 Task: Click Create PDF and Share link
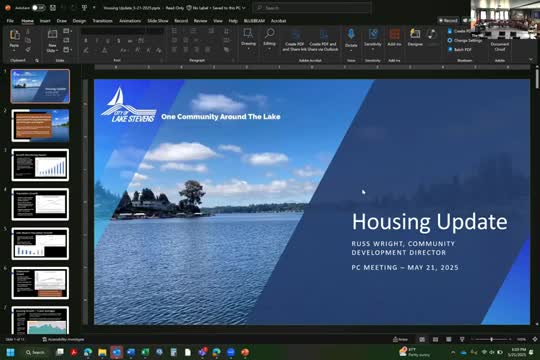coord(295,41)
